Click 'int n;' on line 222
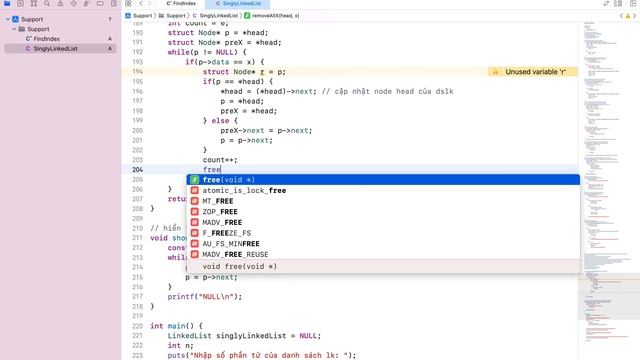Screen dimensions: 640x360 [x=180, y=346]
